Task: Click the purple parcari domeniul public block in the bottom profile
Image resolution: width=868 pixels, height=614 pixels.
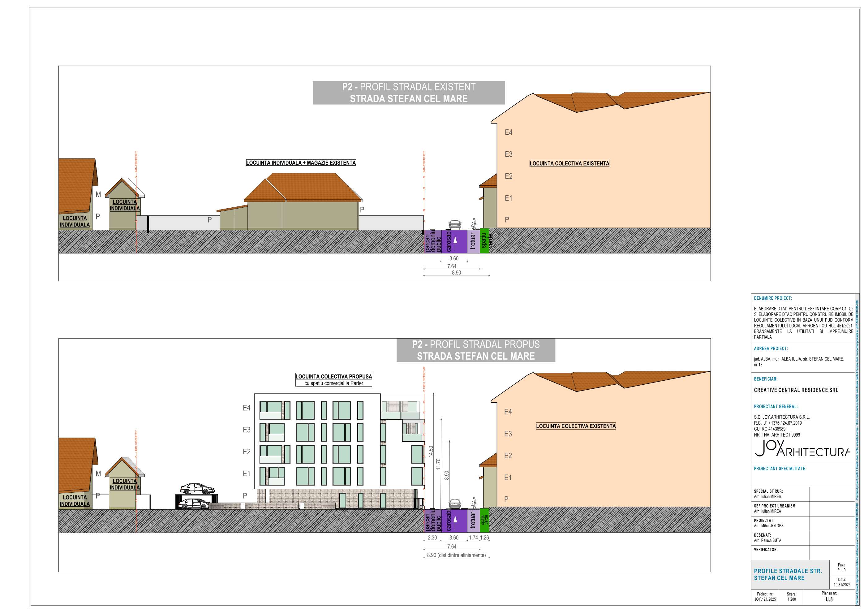Action: (x=432, y=521)
